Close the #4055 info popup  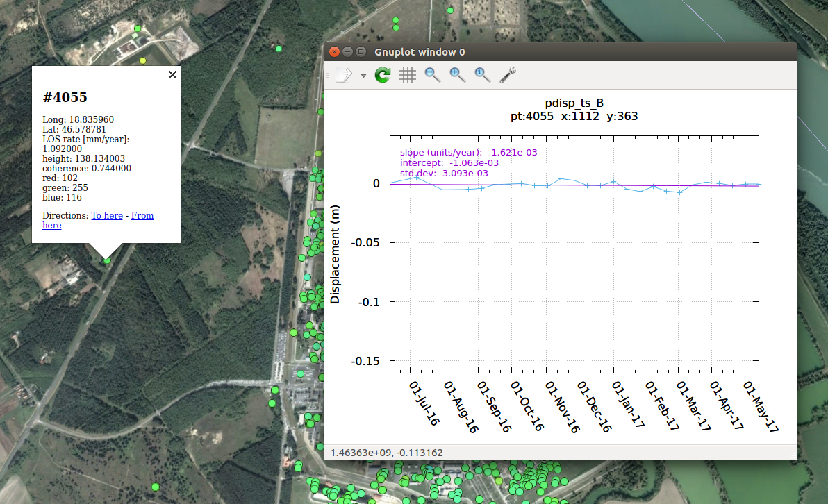click(x=173, y=75)
